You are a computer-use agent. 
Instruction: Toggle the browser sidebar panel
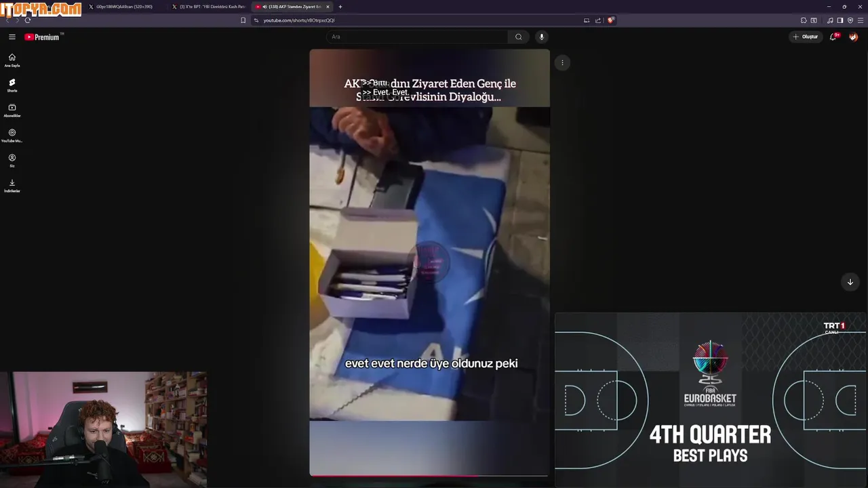(840, 20)
